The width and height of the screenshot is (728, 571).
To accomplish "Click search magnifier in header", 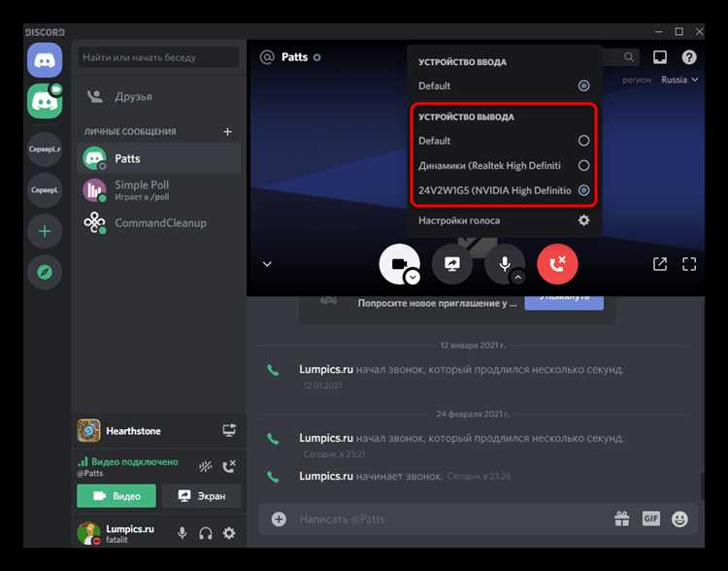I will pyautogui.click(x=629, y=56).
